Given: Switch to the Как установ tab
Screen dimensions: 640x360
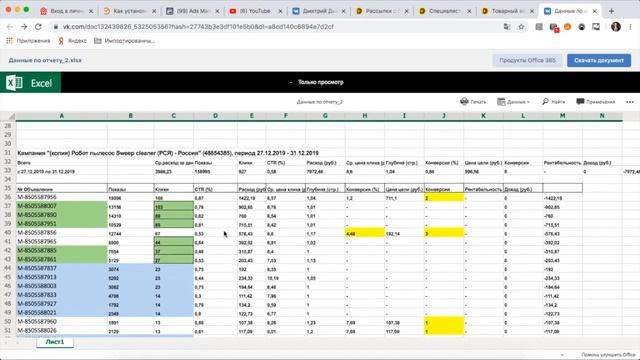Looking at the screenshot, I should coord(130,11).
